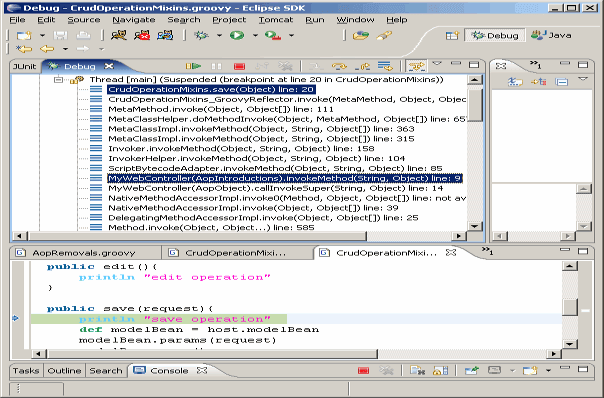
Task: Toggle Use Step Filters button
Action: click(416, 66)
